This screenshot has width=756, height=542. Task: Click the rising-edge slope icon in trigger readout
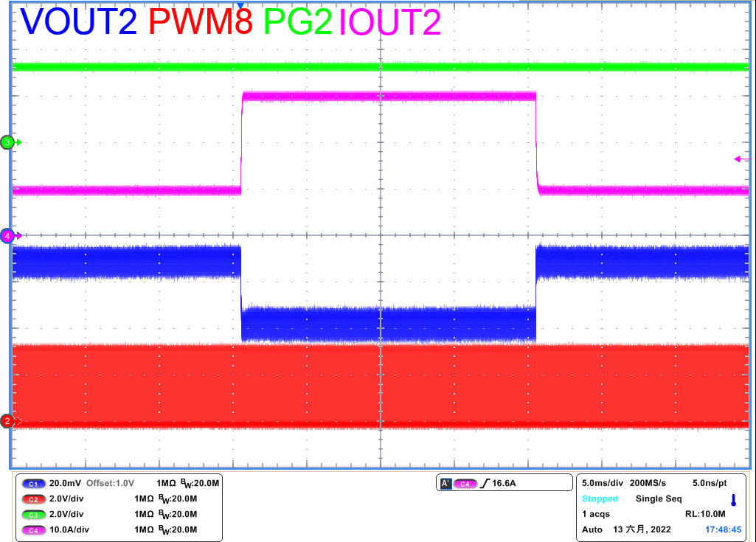tap(485, 484)
